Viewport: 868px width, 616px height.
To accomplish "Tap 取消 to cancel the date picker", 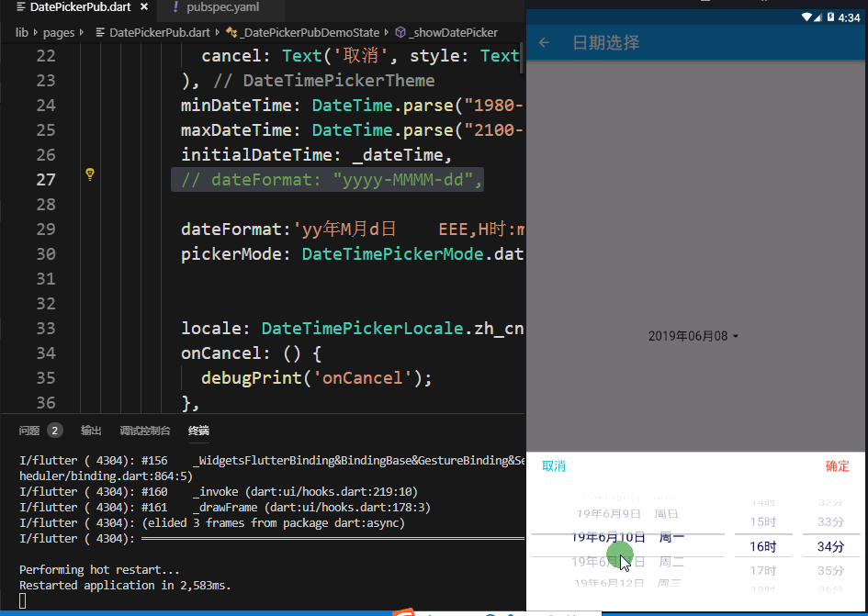I will point(554,466).
